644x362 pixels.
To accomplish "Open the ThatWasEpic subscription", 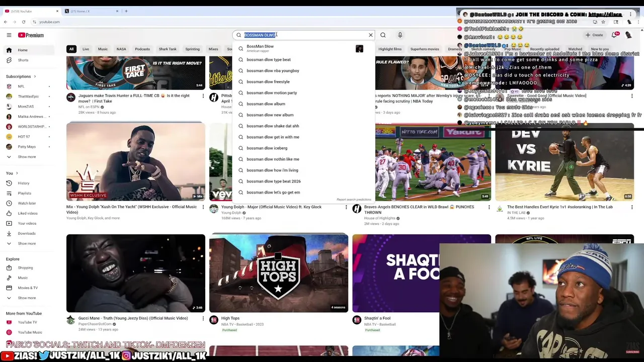I will coord(29,97).
